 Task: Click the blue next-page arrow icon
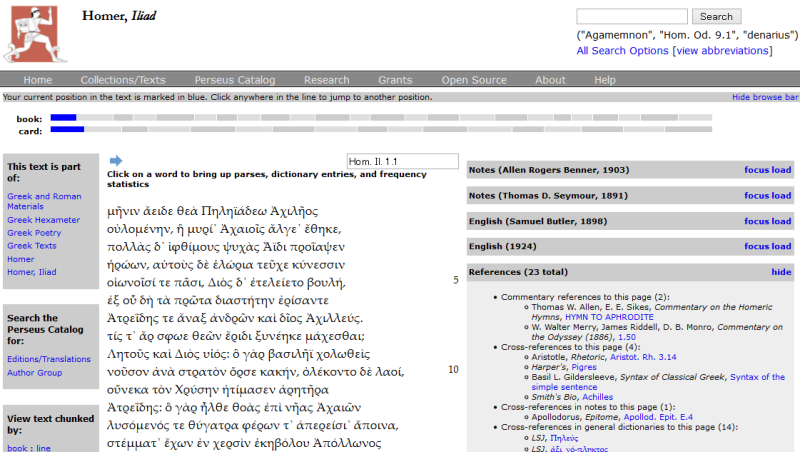116,161
